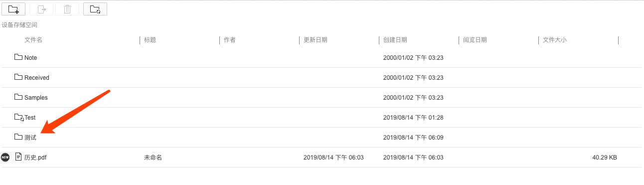Sort by 文件名 column header
This screenshot has height=185, width=644.
(x=33, y=40)
